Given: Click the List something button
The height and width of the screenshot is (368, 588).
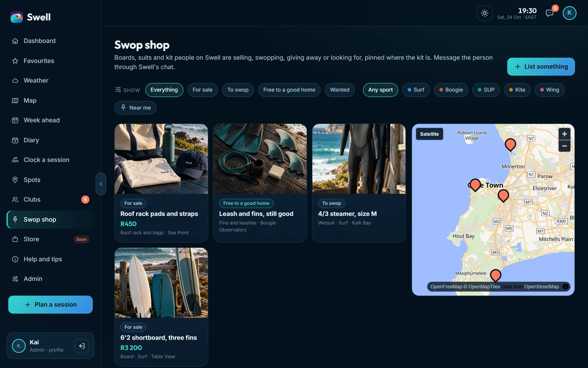Looking at the screenshot, I should 541,67.
